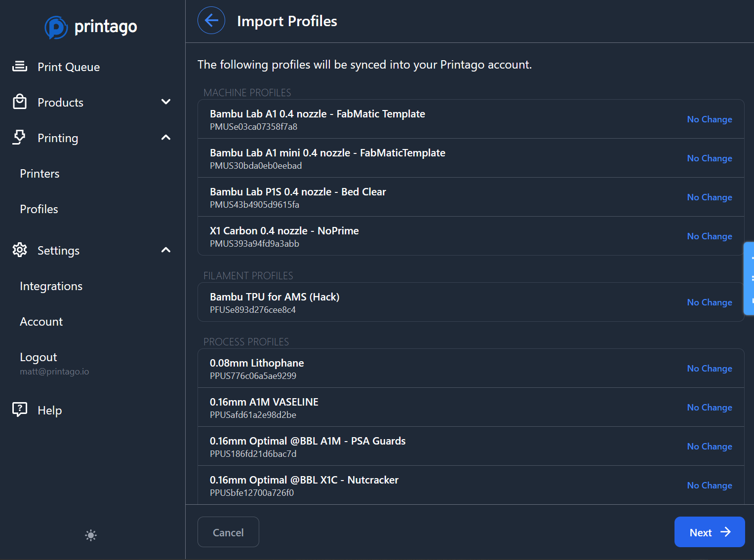Open Print Queue page
The width and height of the screenshot is (754, 560).
69,67
